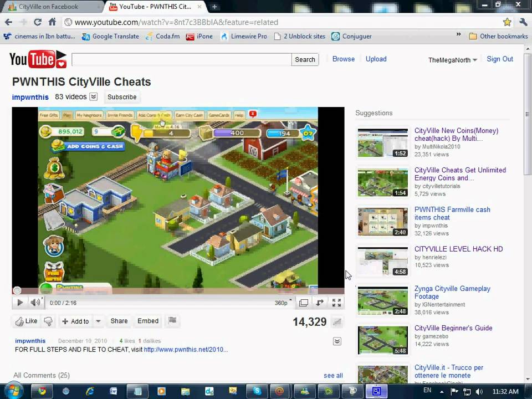This screenshot has height=399, width=532.
Task: Open Internet Explorer from taskbar
Action: coord(90,391)
